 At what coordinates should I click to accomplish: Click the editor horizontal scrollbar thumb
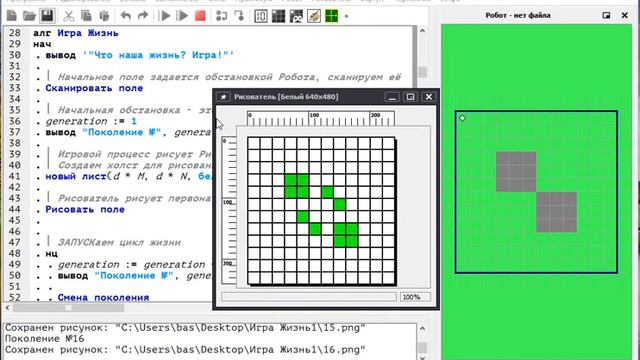tap(68, 308)
